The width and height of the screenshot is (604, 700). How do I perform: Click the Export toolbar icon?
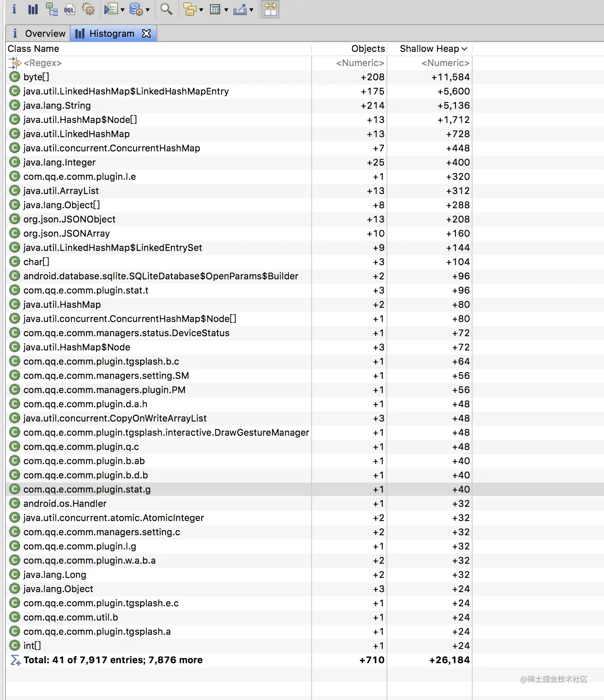click(x=240, y=9)
